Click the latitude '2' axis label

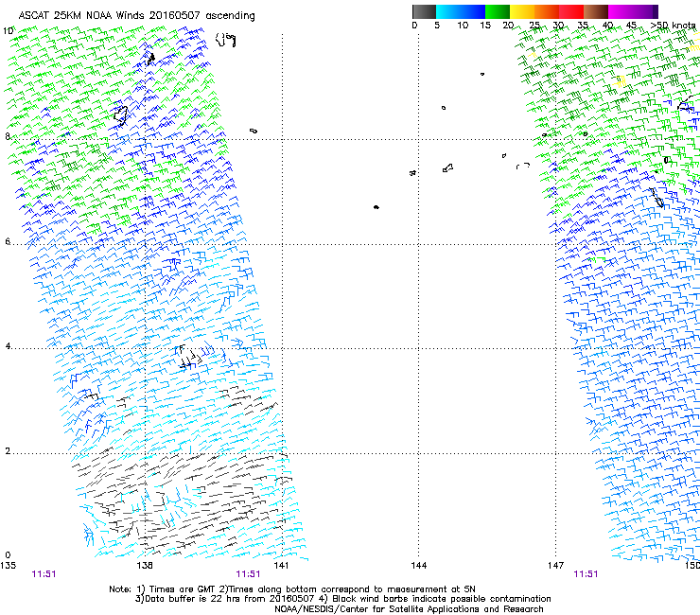point(8,450)
